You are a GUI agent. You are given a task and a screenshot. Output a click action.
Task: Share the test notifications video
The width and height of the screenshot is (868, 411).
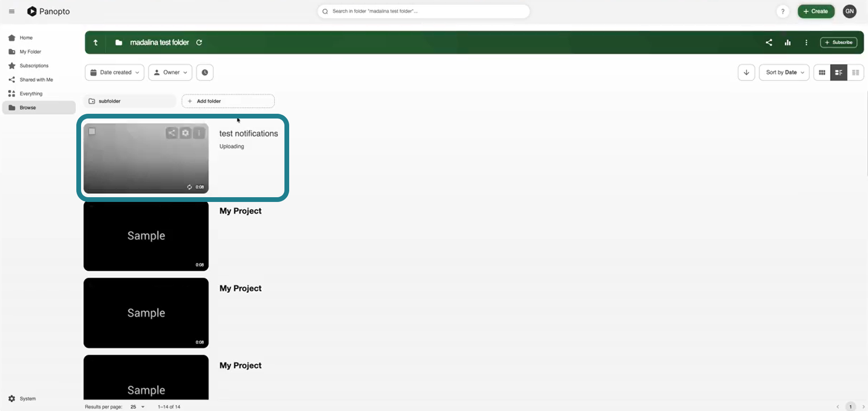coord(172,133)
